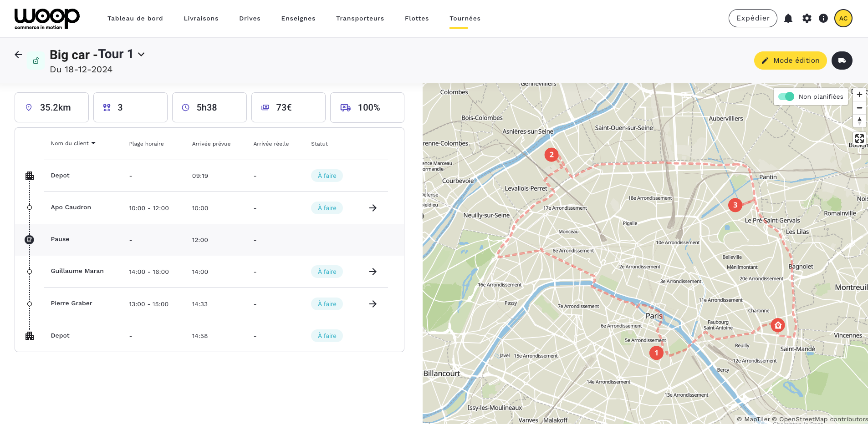This screenshot has width=868, height=424.
Task: Zoom in on the map
Action: [859, 95]
